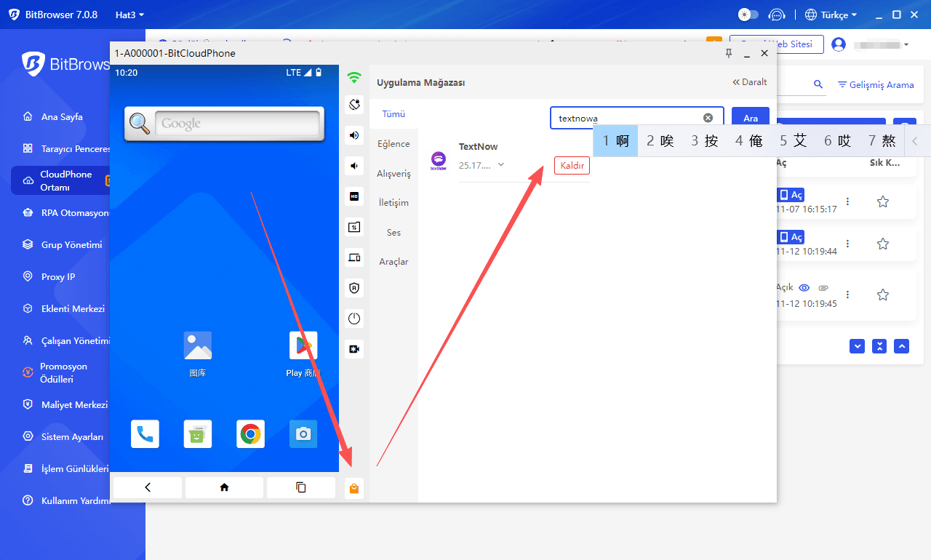Click the power icon in phone toolbar
931x560 pixels.
tap(354, 319)
